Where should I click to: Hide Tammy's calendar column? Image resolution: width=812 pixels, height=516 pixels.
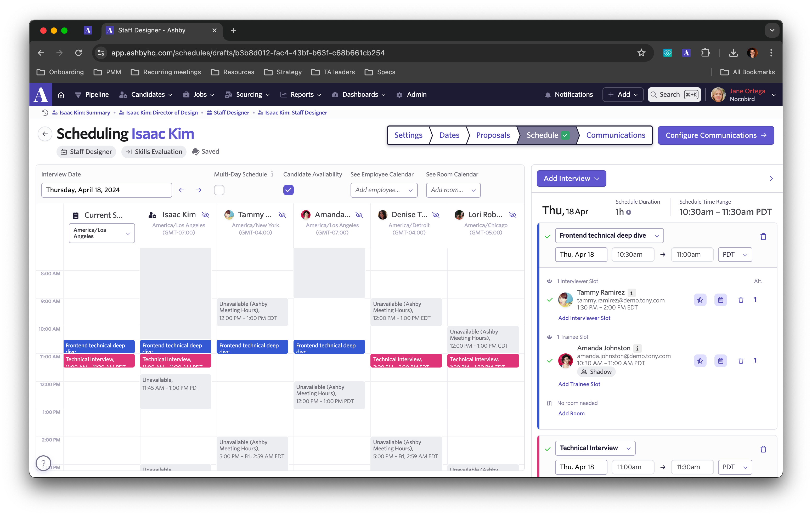pyautogui.click(x=282, y=215)
